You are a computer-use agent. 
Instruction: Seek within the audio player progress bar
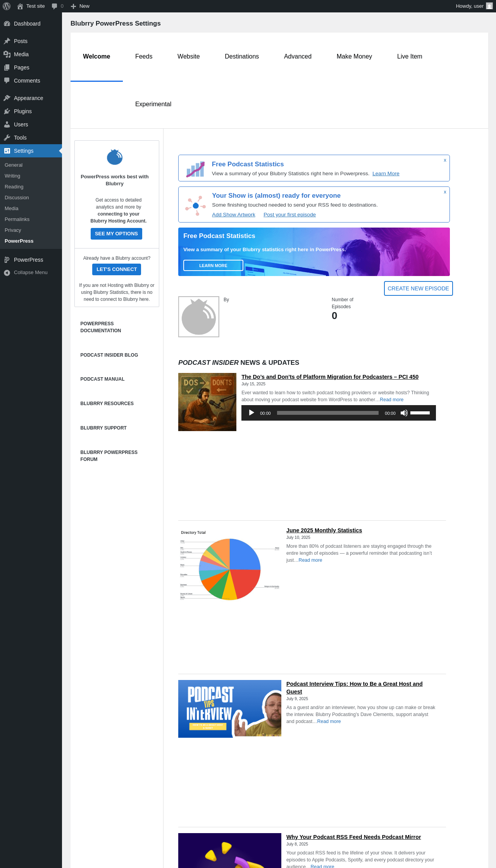click(x=328, y=413)
